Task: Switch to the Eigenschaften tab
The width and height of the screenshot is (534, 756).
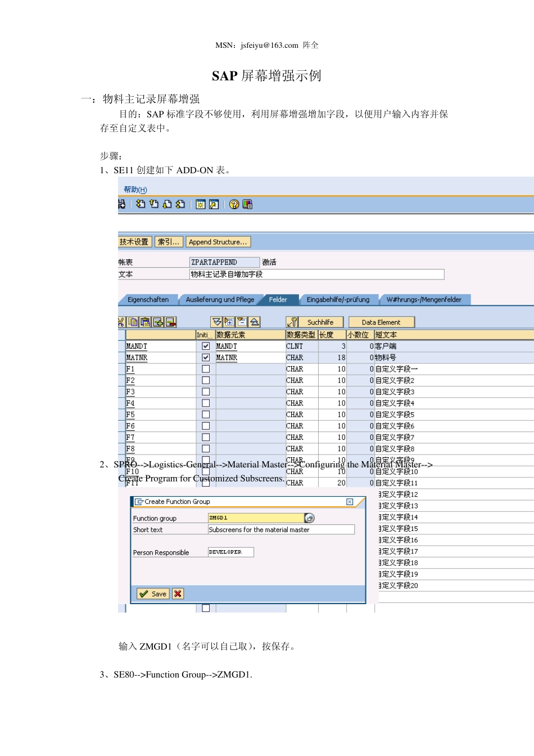Action: [x=148, y=300]
